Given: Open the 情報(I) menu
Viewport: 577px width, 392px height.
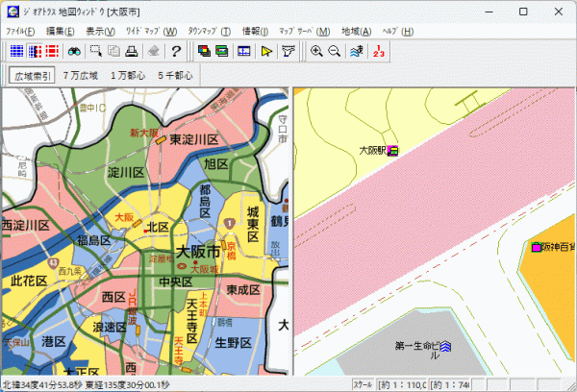Looking at the screenshot, I should click(x=254, y=31).
